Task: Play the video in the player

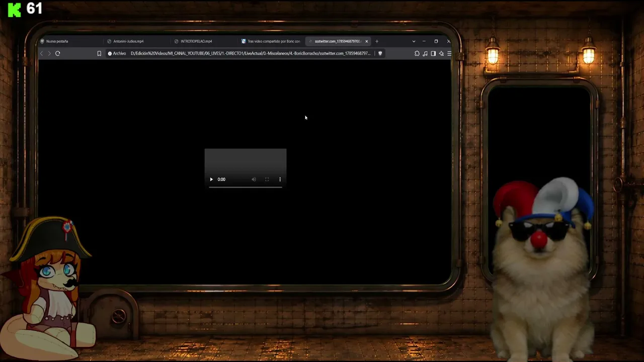Action: pyautogui.click(x=211, y=179)
